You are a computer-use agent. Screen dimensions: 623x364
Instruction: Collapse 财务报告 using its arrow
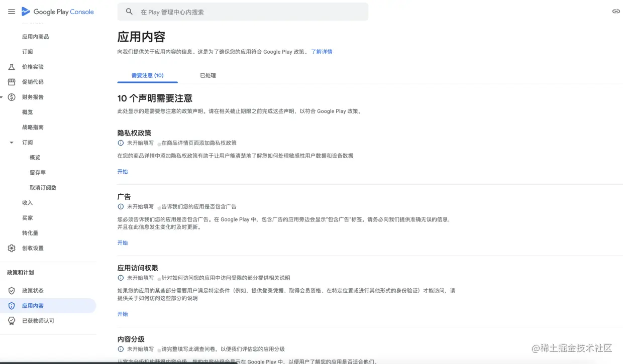click(x=2, y=97)
